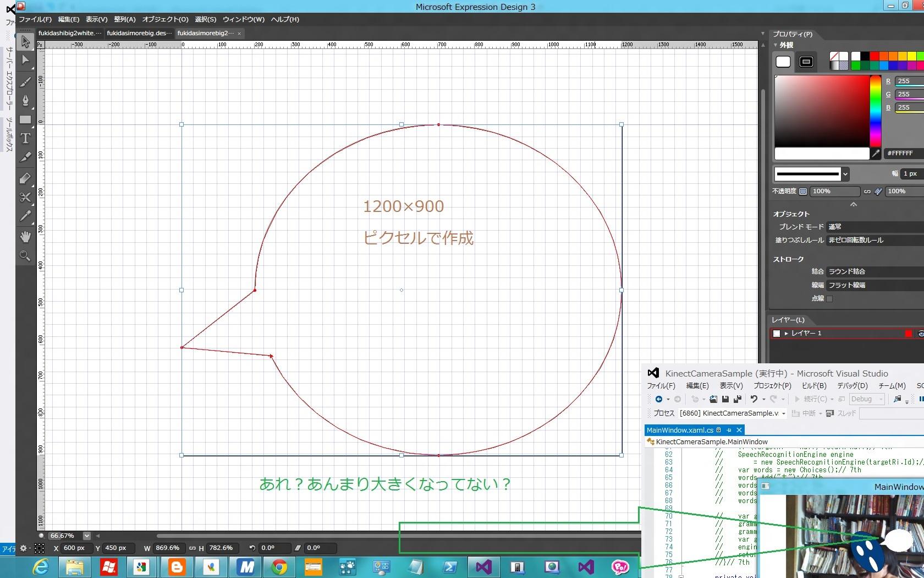Open the オブジェクト(O) menu
The image size is (924, 578).
tap(165, 19)
